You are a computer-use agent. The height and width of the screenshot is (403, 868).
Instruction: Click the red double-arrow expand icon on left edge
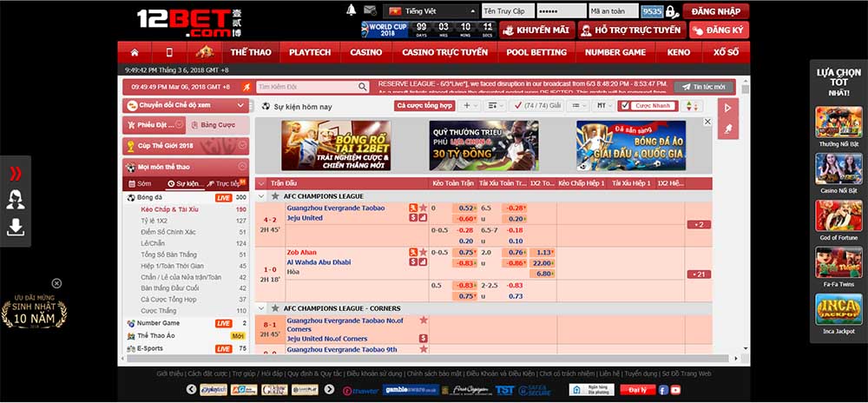click(x=16, y=174)
